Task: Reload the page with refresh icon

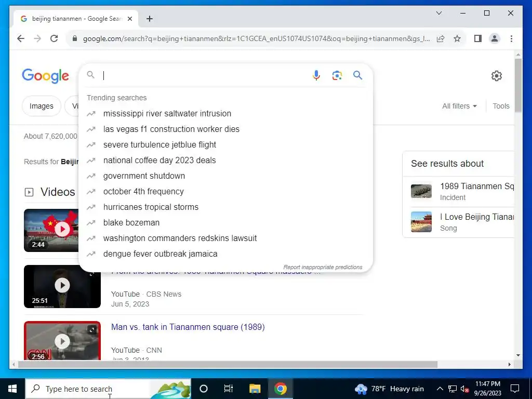Action: pos(54,38)
